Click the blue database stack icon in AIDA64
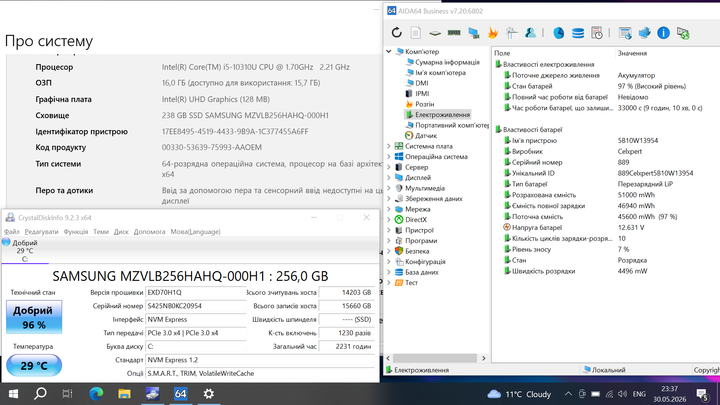The image size is (720, 405). click(578, 33)
